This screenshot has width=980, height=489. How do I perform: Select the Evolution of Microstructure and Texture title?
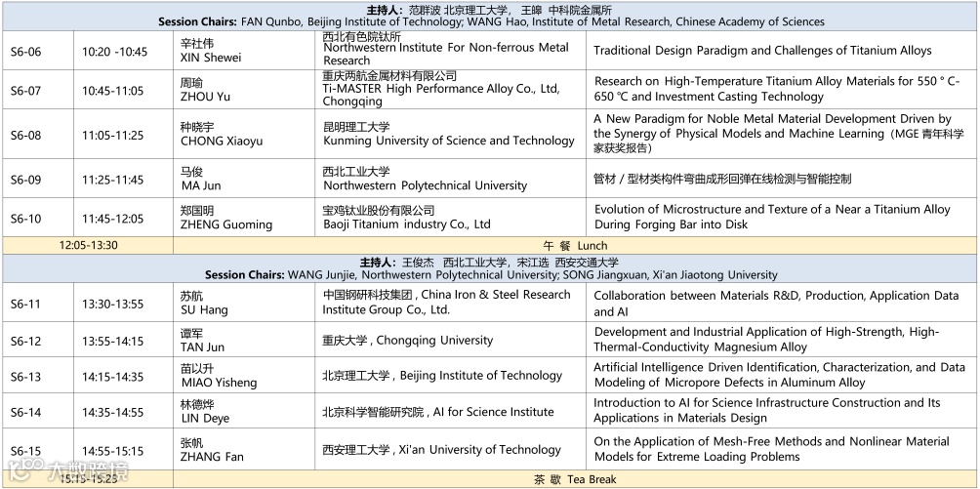tap(772, 217)
